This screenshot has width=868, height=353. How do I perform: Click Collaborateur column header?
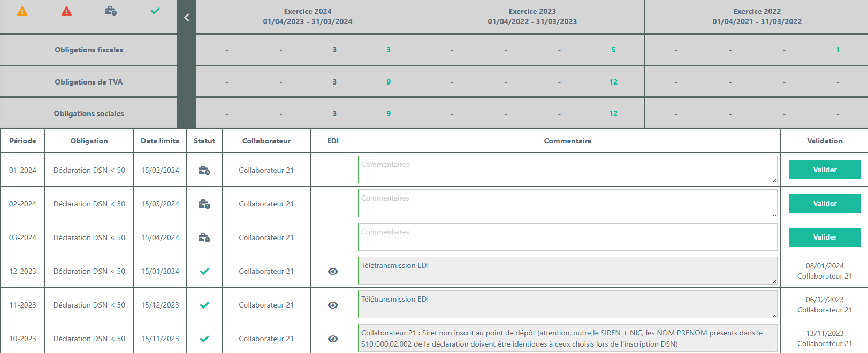coord(266,141)
